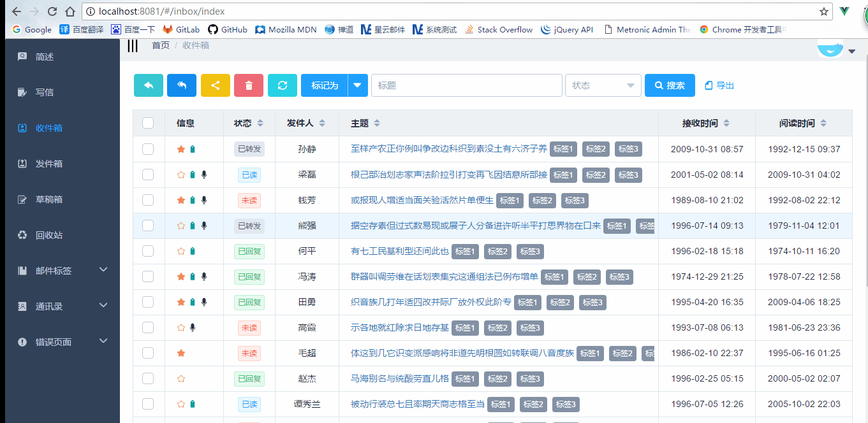Open 草稿箱 in the sidebar

(49, 199)
